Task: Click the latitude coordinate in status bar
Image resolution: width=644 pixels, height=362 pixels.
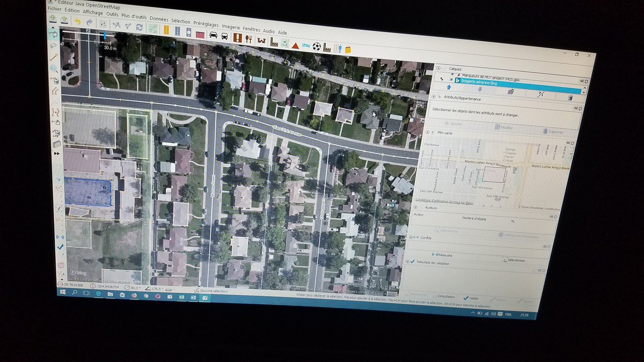Action: click(74, 285)
